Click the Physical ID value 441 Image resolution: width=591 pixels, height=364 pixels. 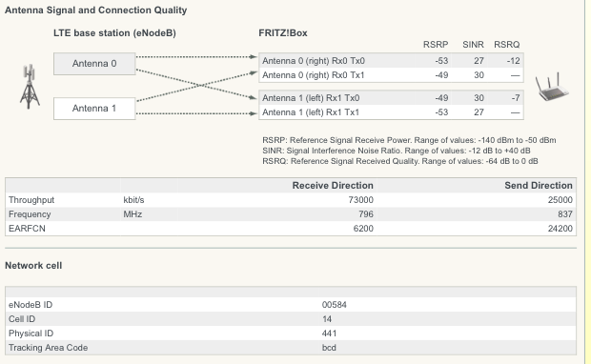[x=329, y=334]
